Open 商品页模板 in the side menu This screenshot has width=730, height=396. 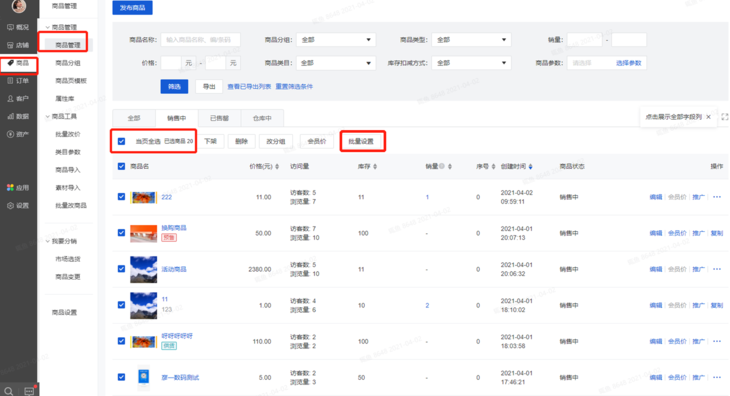click(x=71, y=81)
